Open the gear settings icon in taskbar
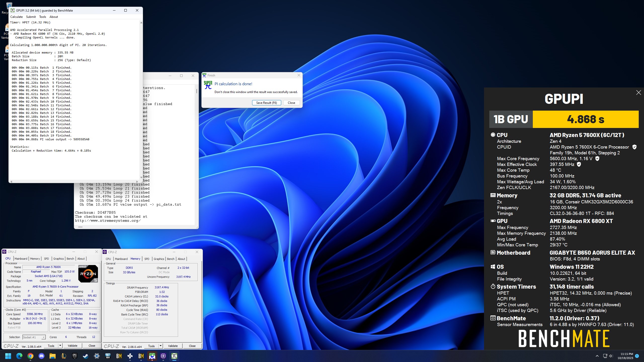Image resolution: width=644 pixels, height=362 pixels. point(97,356)
